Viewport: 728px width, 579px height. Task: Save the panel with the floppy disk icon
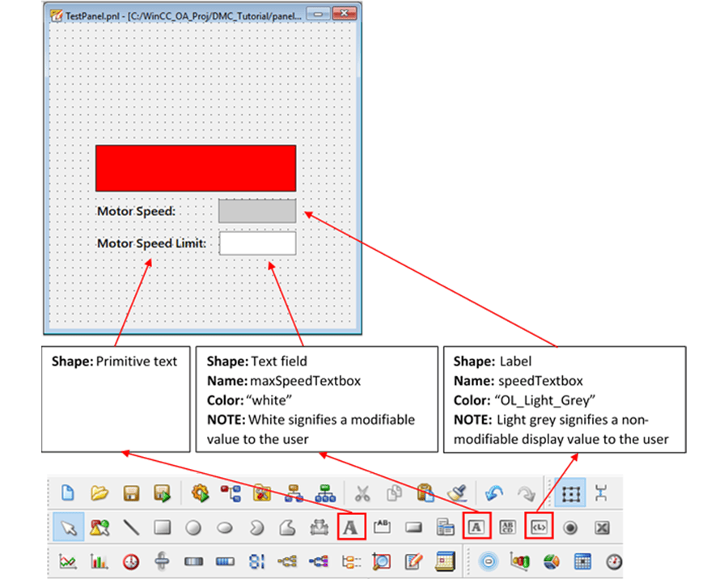(131, 492)
